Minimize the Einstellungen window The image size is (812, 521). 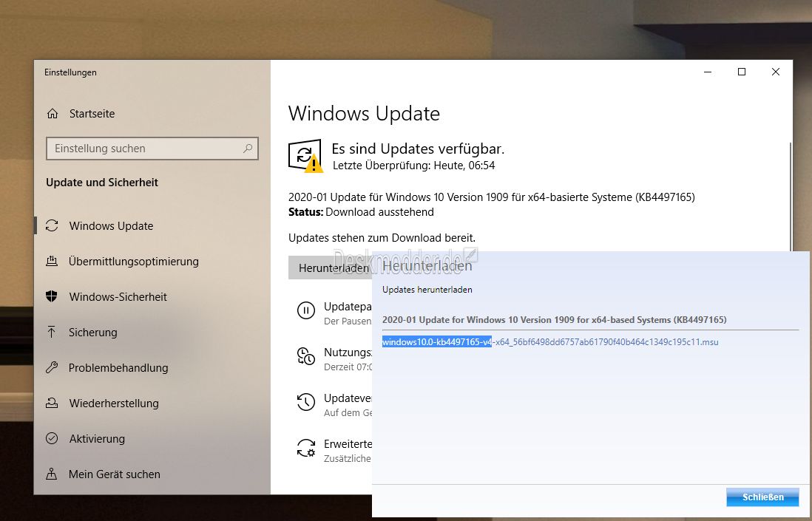pos(708,72)
